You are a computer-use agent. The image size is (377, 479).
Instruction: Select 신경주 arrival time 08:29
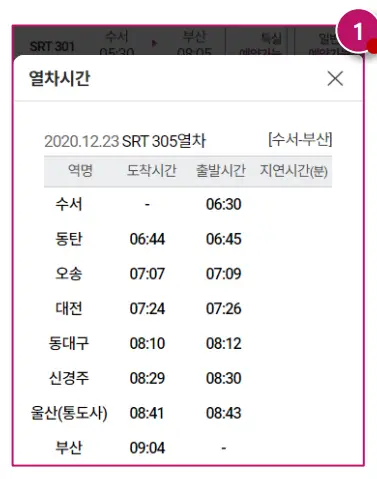(x=147, y=378)
